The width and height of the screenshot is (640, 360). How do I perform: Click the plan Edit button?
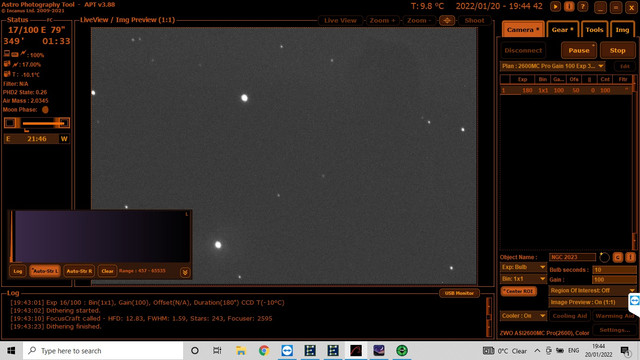click(624, 66)
